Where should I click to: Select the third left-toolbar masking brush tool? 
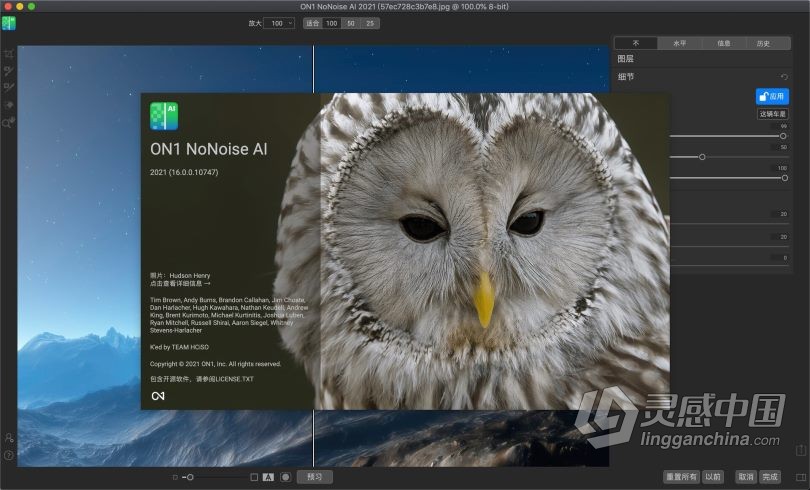tap(9, 87)
